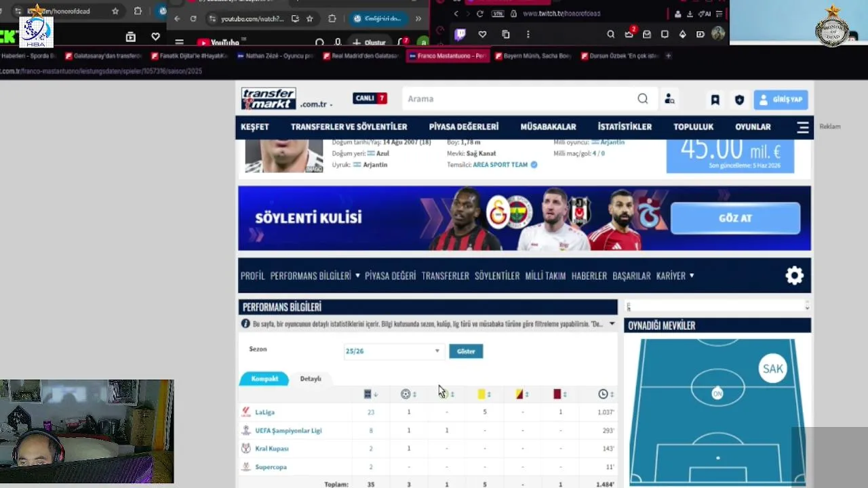Click the GÖZ AT banner button
868x488 pixels.
[x=735, y=218]
